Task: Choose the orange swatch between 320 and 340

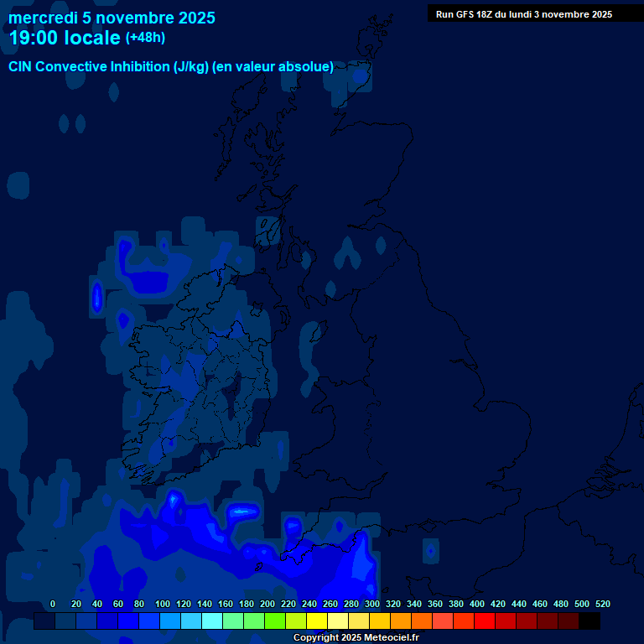Action: [401, 621]
